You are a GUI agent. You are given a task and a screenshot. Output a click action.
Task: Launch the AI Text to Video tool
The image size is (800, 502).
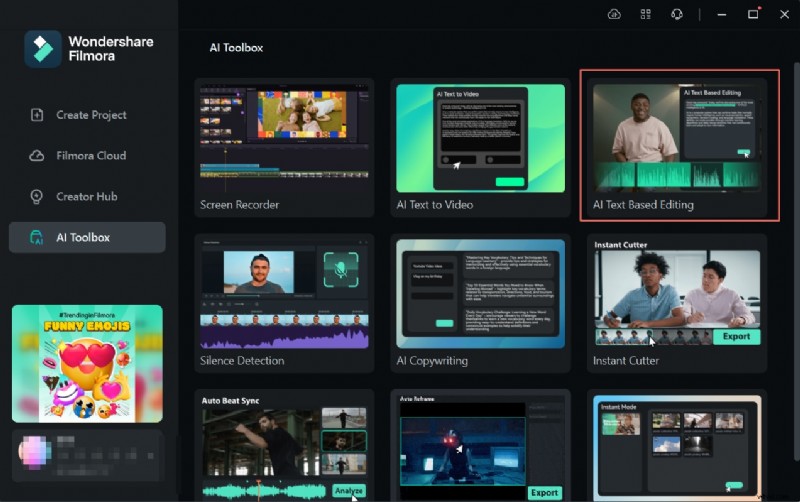480,148
